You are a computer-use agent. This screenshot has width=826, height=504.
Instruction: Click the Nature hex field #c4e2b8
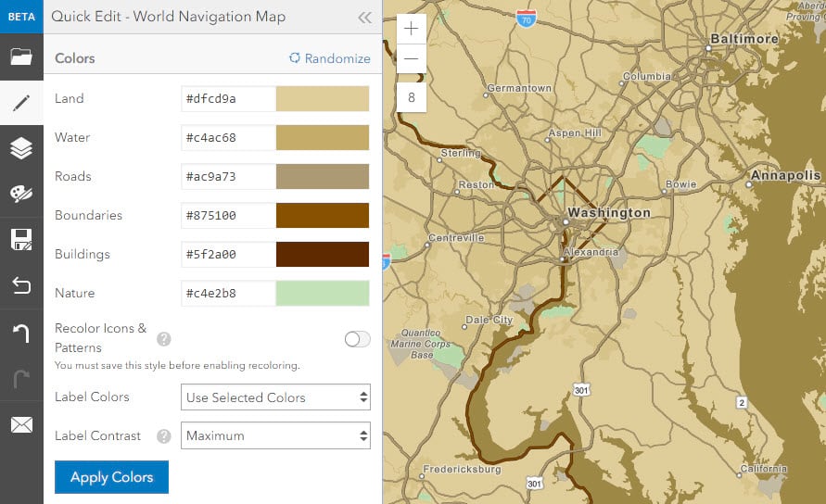pyautogui.click(x=228, y=294)
